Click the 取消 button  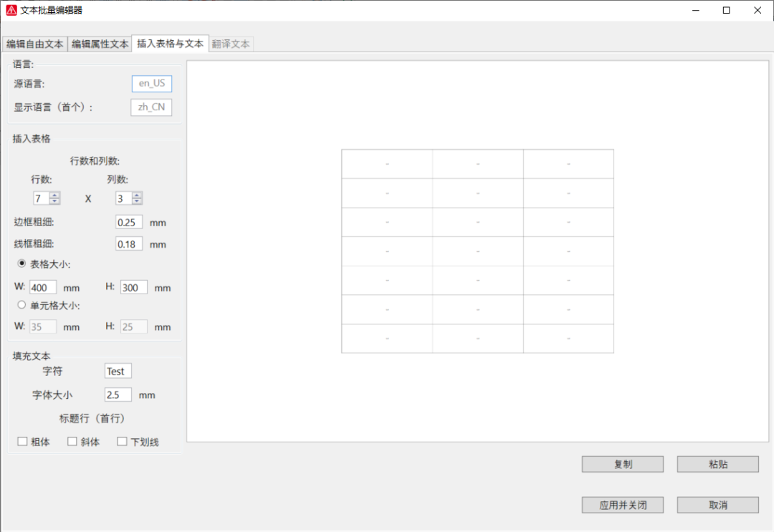point(717,505)
